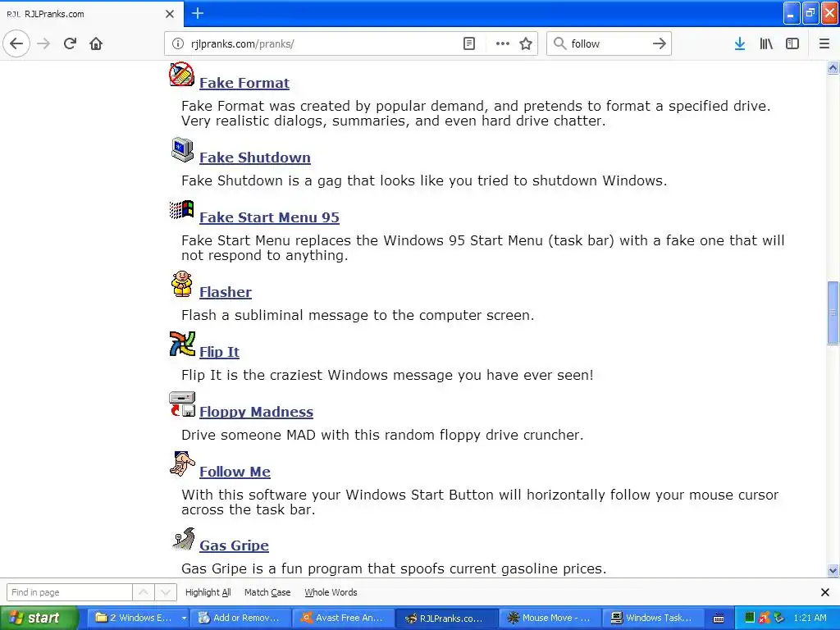Open the Fake Shutdown link
The width and height of the screenshot is (840, 630).
pos(254,157)
